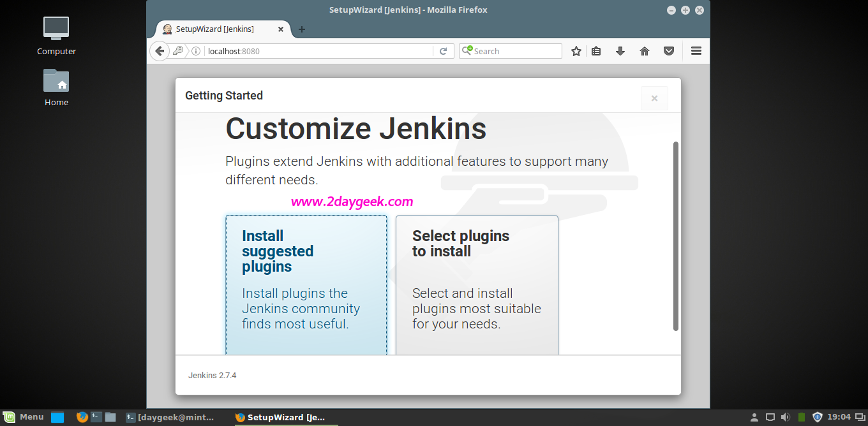This screenshot has width=868, height=426.
Task: Open the Firefox hamburger menu
Action: click(696, 51)
